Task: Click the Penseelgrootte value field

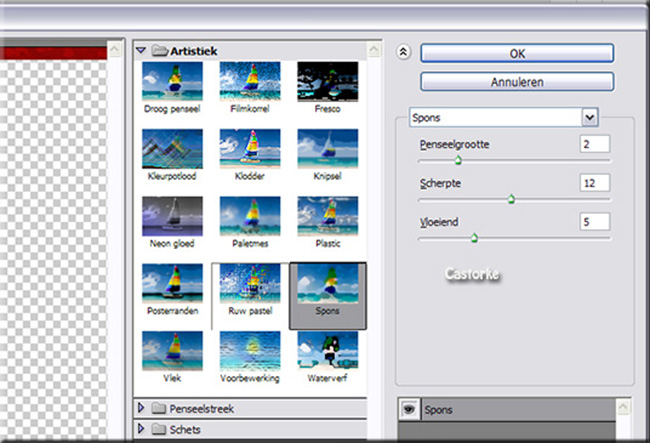Action: [x=595, y=144]
